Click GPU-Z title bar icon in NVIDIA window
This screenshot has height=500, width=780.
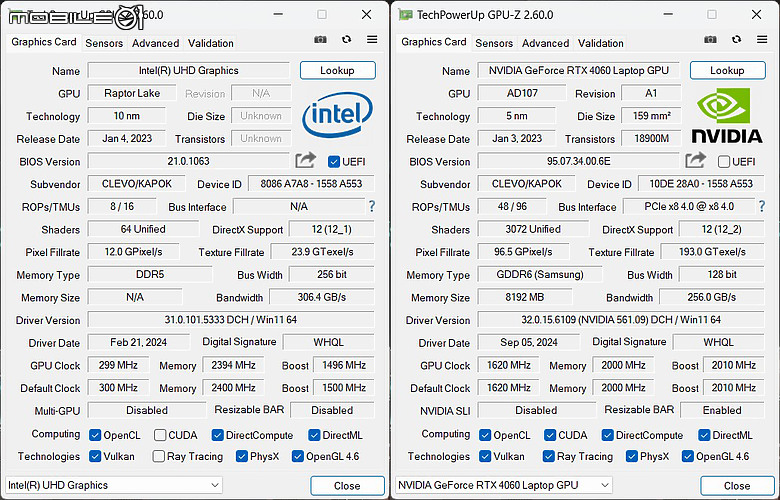405,15
